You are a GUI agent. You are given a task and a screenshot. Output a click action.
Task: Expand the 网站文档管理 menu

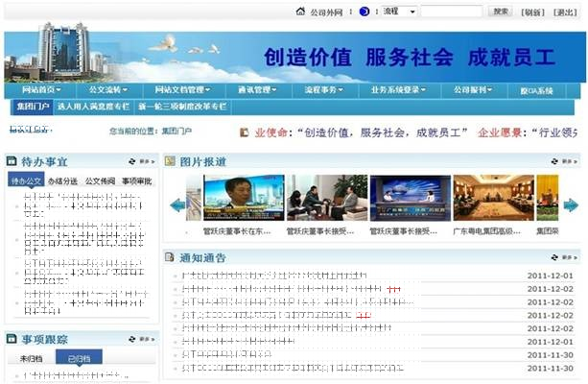[x=182, y=90]
